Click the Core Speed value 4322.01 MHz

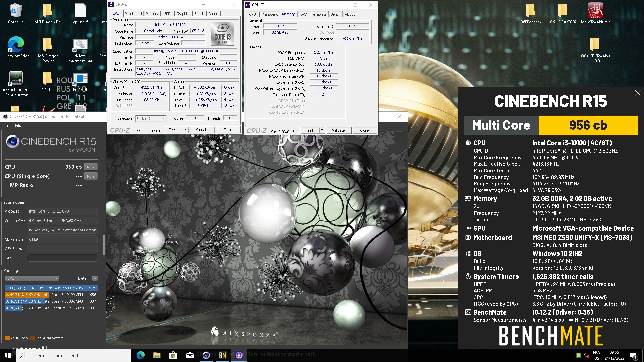[x=152, y=88]
